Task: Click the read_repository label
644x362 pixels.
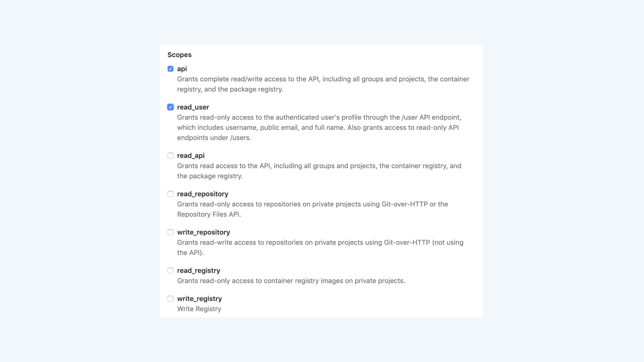Action: [203, 194]
